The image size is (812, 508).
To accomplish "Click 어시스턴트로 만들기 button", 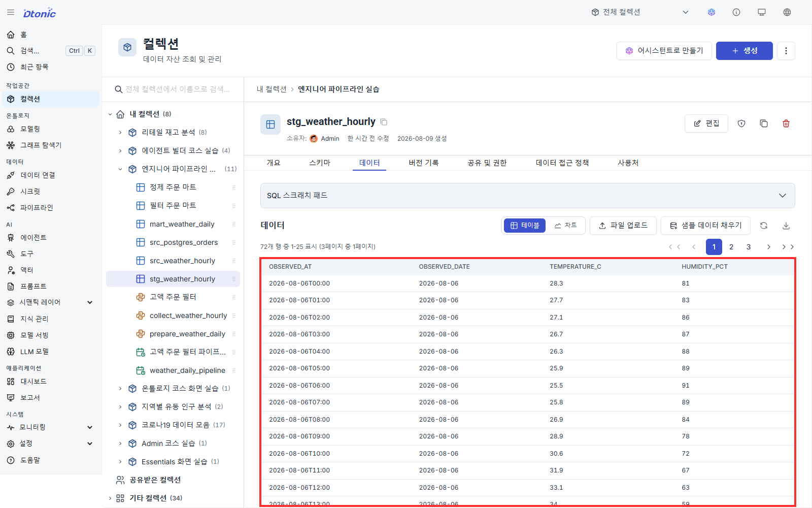I will coord(664,51).
